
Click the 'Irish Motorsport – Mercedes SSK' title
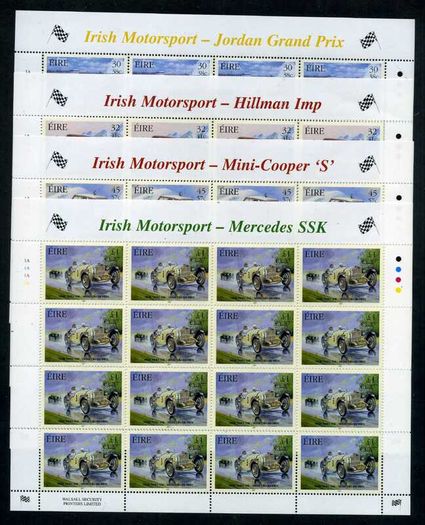click(x=212, y=227)
